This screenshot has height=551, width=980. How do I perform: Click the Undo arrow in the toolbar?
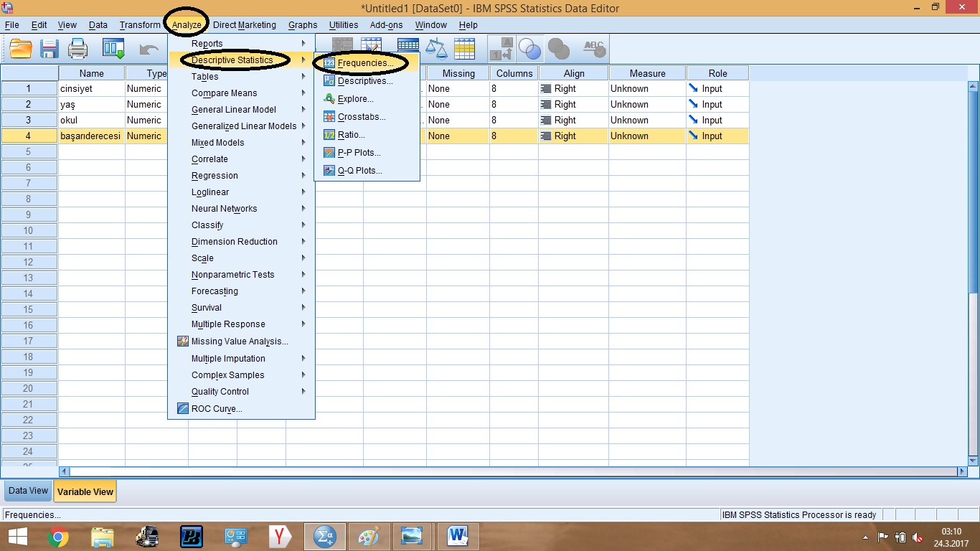click(149, 49)
